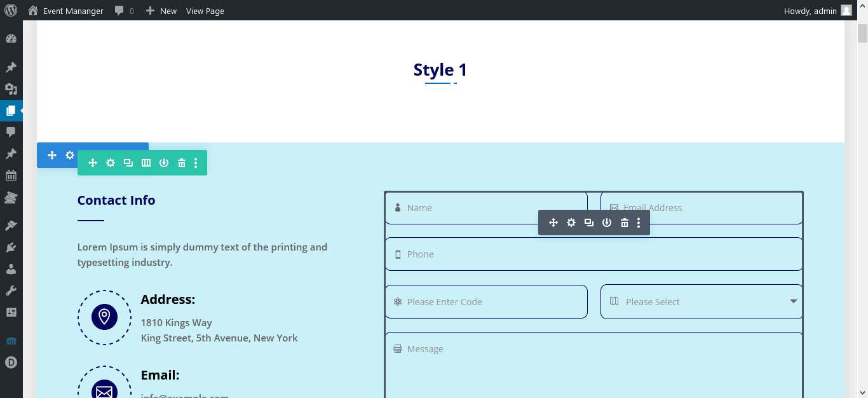Select the 'Style 1' heading
Image resolution: width=868 pixels, height=398 pixels.
tap(440, 70)
